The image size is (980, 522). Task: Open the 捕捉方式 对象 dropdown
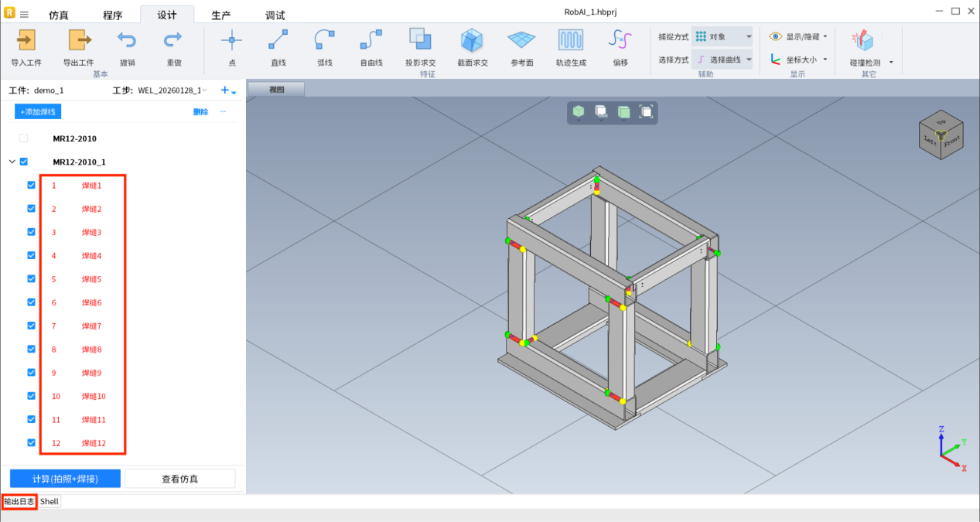722,36
